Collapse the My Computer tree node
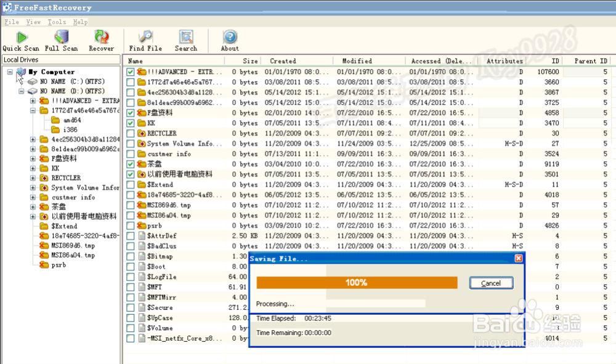Viewport: 616px width, 364px height. [x=10, y=72]
